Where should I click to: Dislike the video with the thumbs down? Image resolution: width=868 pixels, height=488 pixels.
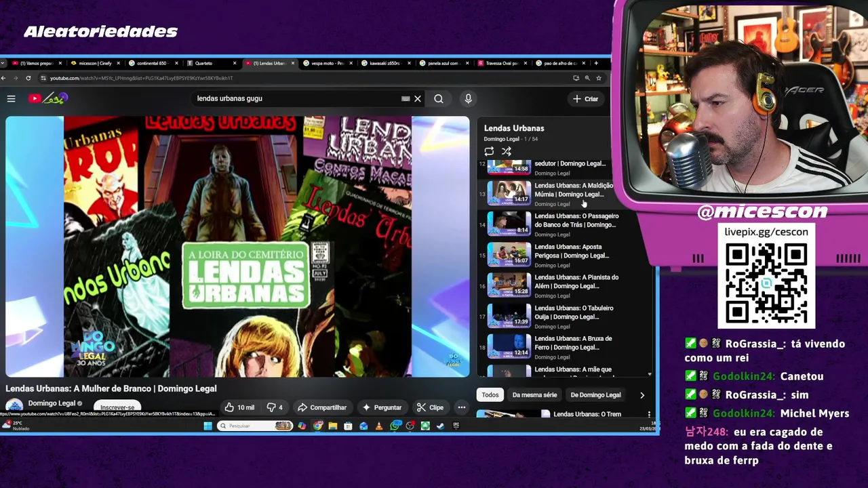275,407
